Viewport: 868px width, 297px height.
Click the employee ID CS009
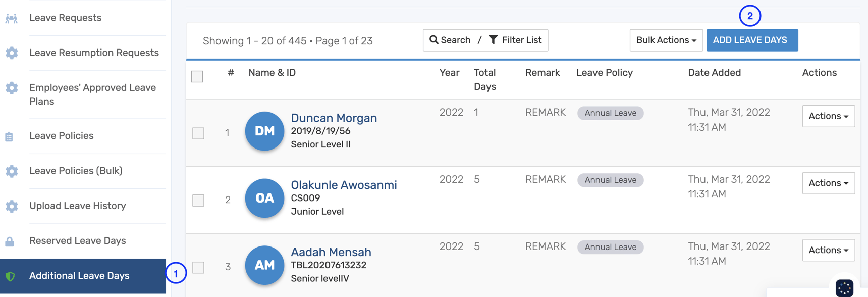pos(305,198)
